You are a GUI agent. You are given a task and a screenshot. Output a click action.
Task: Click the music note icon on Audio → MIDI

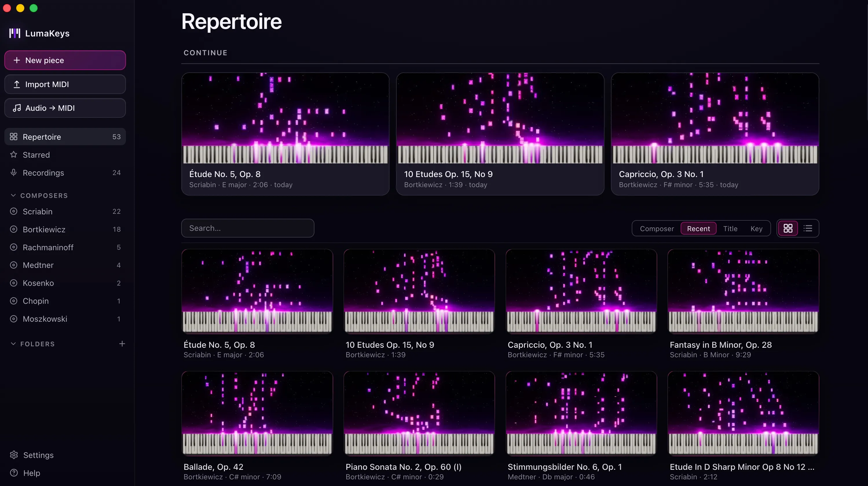(17, 108)
